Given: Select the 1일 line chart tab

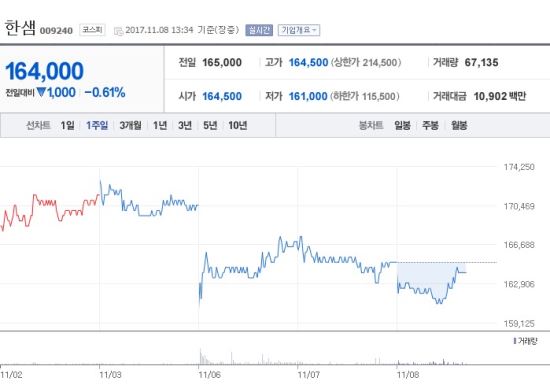Looking at the screenshot, I should tap(67, 125).
